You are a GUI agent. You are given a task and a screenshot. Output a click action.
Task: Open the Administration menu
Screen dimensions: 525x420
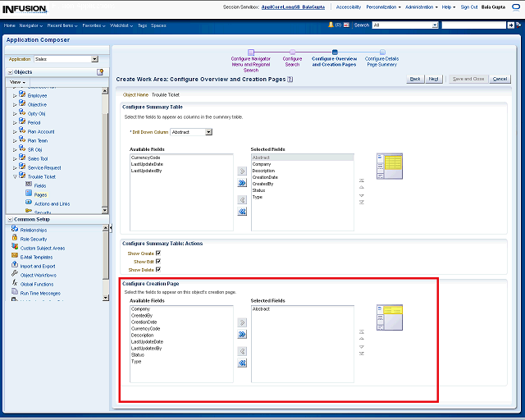pyautogui.click(x=422, y=7)
